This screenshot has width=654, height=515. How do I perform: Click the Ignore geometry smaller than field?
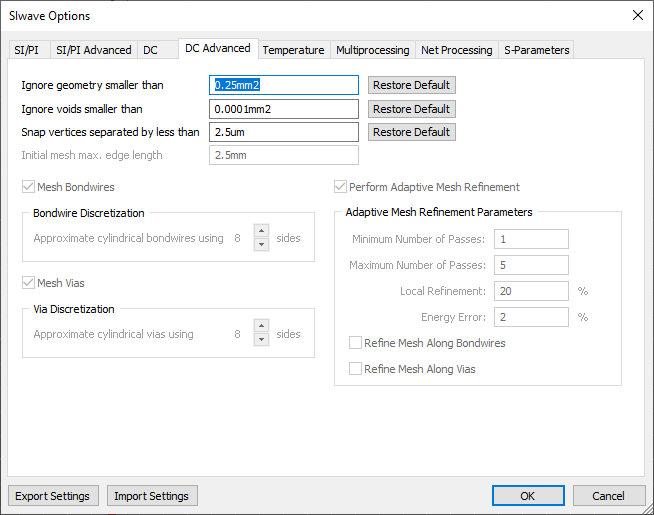pos(284,85)
